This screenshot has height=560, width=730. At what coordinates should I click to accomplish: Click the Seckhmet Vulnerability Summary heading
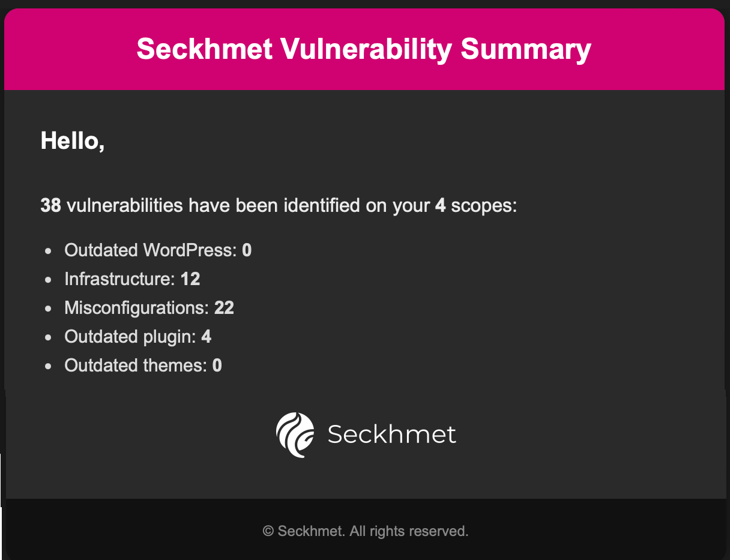tap(364, 49)
